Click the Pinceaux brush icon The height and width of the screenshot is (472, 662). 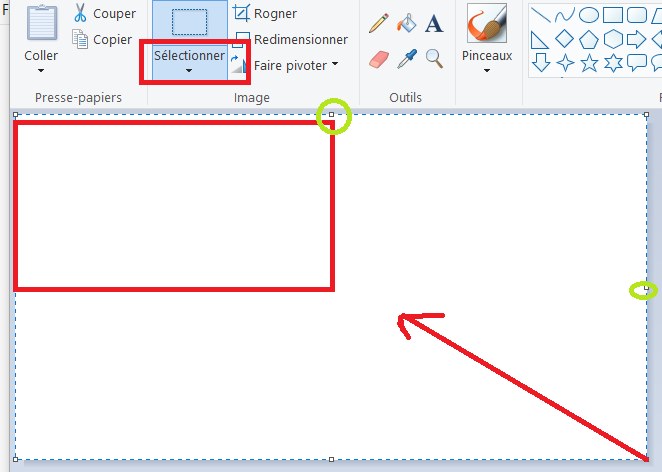coord(487,23)
